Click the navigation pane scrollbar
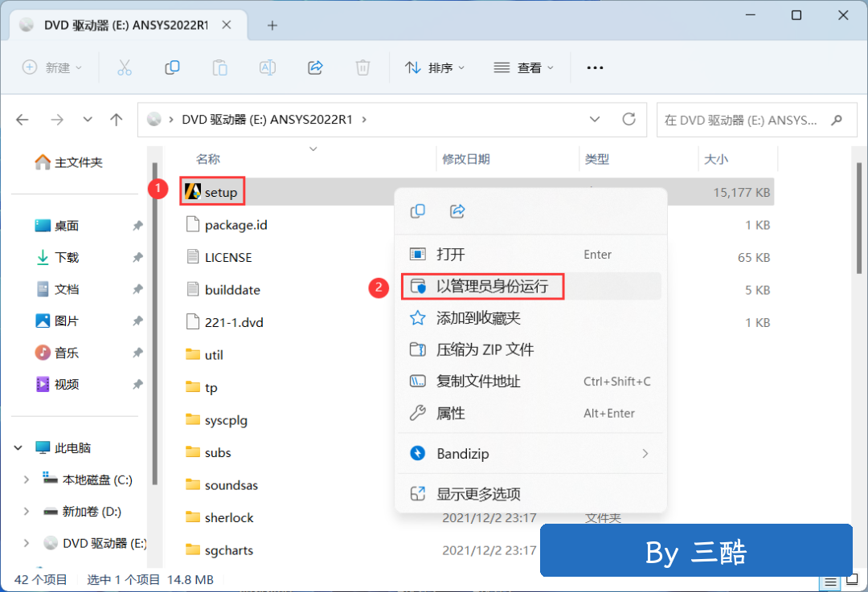Image resolution: width=868 pixels, height=592 pixels. tap(154, 325)
